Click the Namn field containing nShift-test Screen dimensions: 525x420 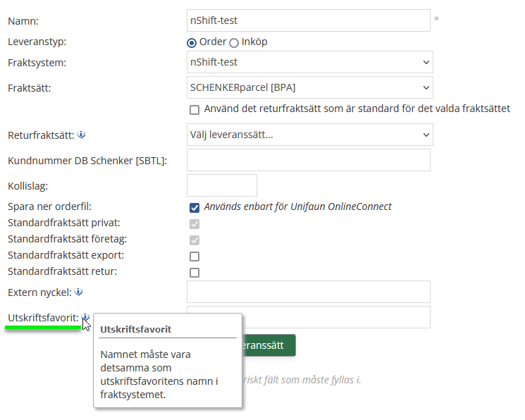point(308,20)
